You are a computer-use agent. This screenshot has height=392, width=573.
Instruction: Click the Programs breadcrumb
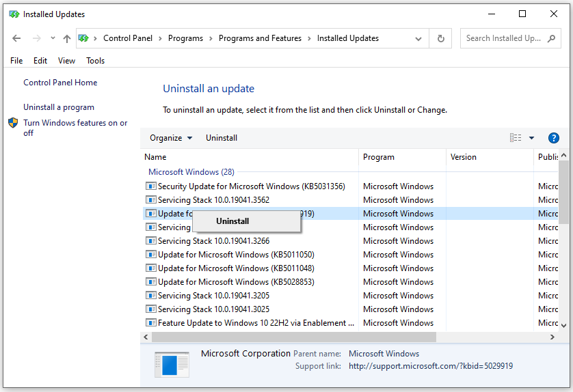tap(185, 38)
